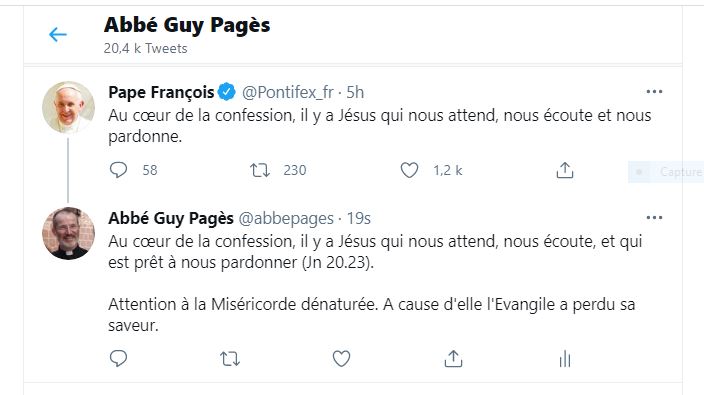Open the Pape François display name
704x395 pixels.
(x=161, y=92)
